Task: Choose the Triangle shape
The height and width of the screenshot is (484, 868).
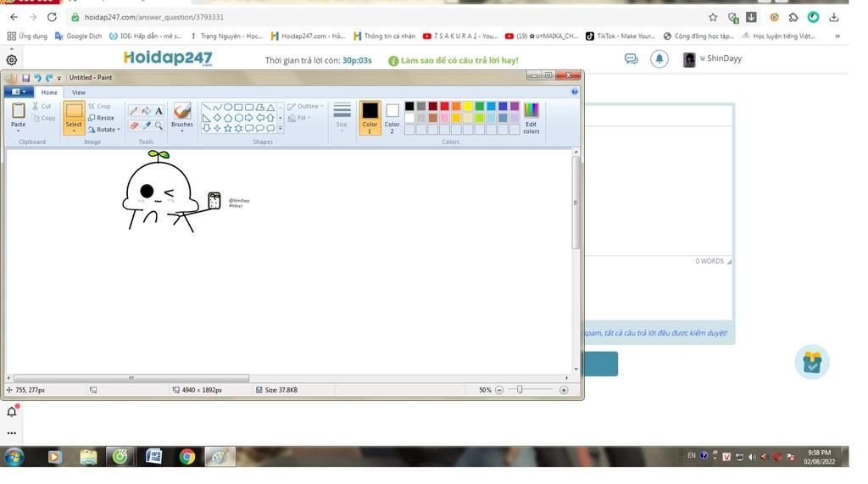Action: pos(270,107)
